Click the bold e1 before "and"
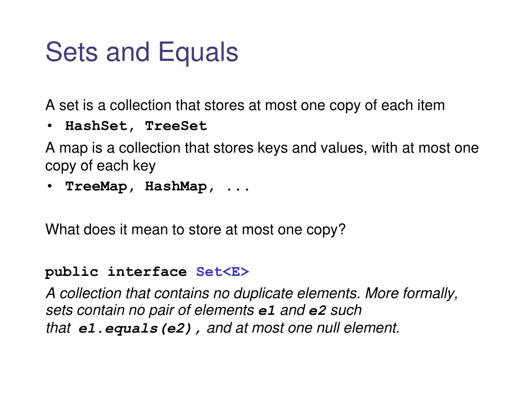The width and height of the screenshot is (532, 399). [266, 311]
